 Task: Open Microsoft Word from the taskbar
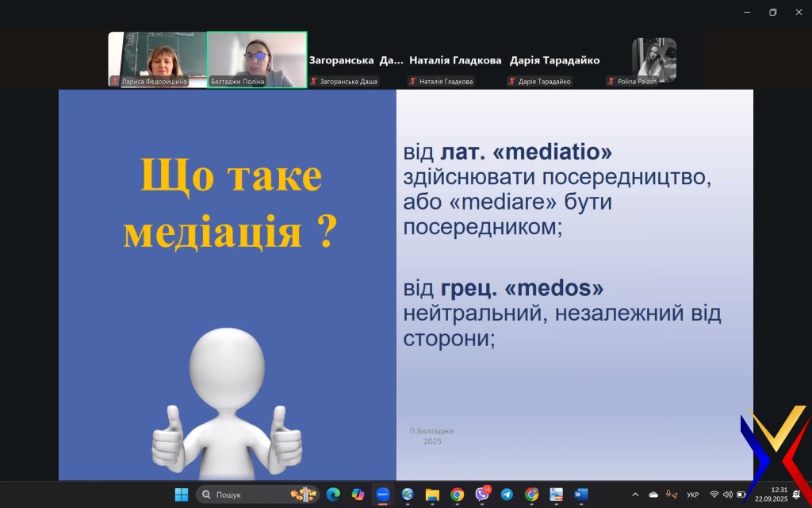point(581,495)
